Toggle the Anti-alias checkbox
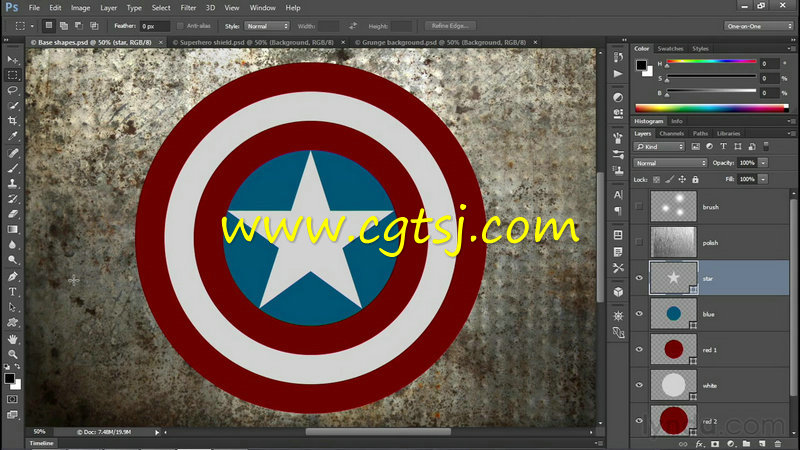This screenshot has width=800, height=450. tap(180, 26)
